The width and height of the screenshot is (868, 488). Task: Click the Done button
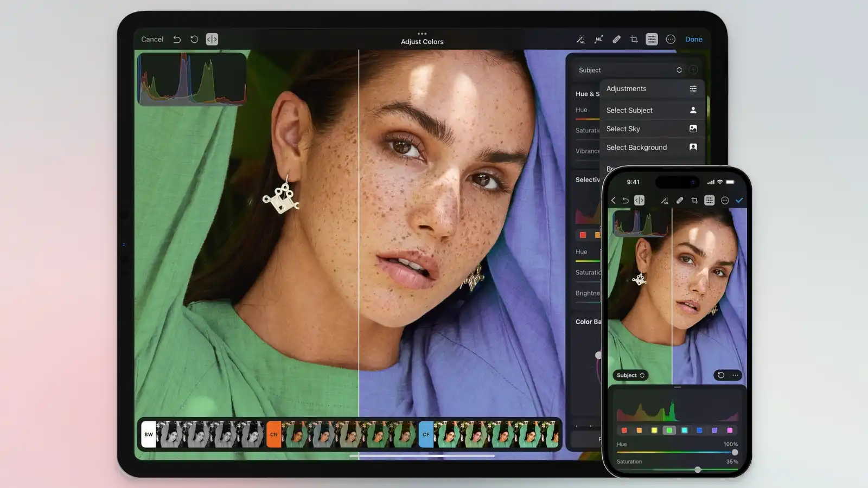coord(694,39)
